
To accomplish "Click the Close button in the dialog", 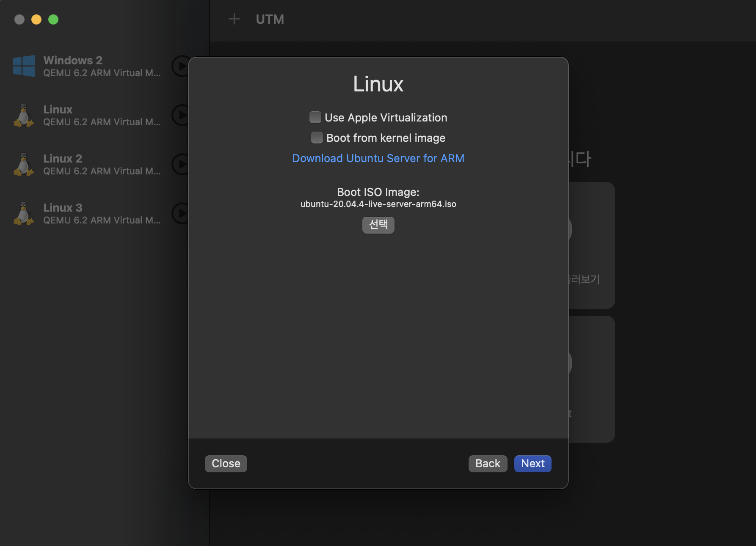I will (x=226, y=463).
